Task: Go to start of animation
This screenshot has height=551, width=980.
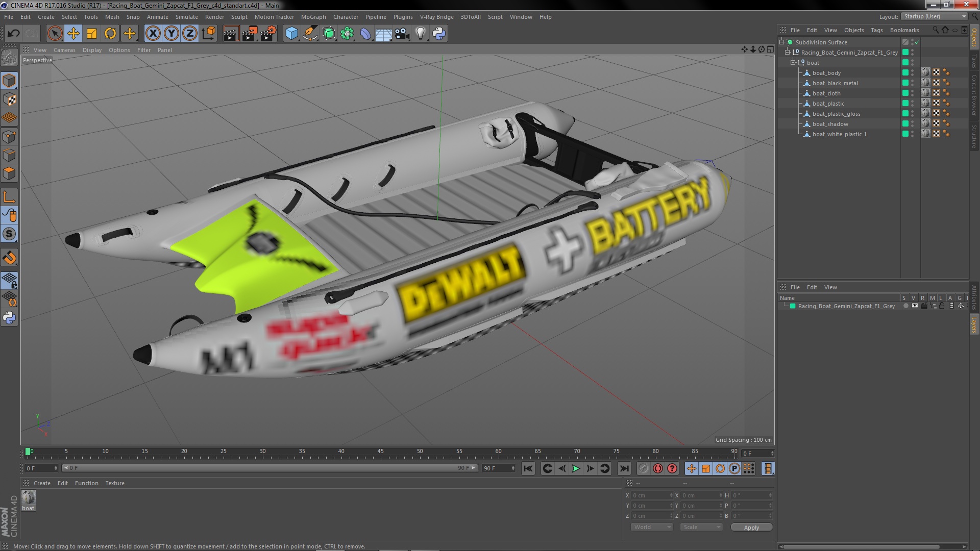Action: [x=528, y=468]
